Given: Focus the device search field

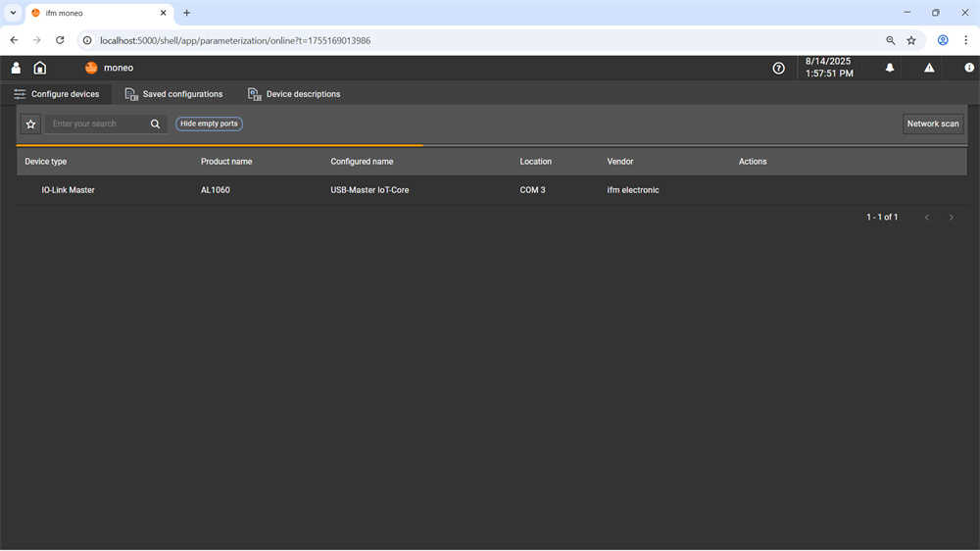Looking at the screenshot, I should tap(97, 124).
